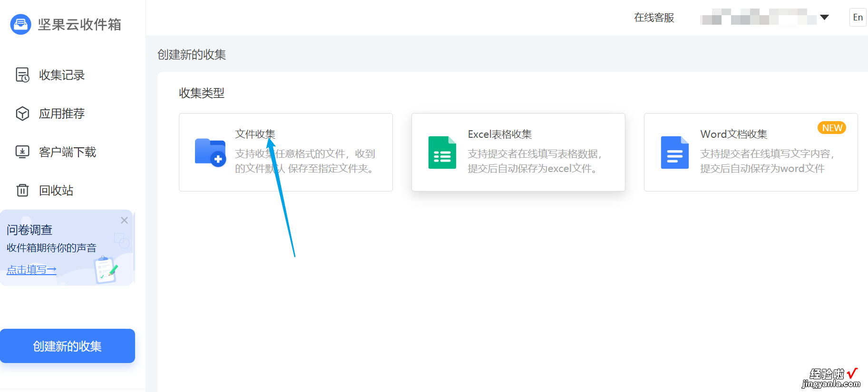Expand the account dropdown arrow

pyautogui.click(x=825, y=18)
